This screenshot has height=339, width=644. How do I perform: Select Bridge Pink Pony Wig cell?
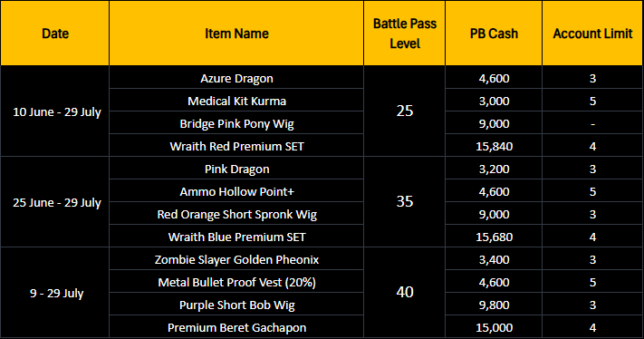pos(236,123)
